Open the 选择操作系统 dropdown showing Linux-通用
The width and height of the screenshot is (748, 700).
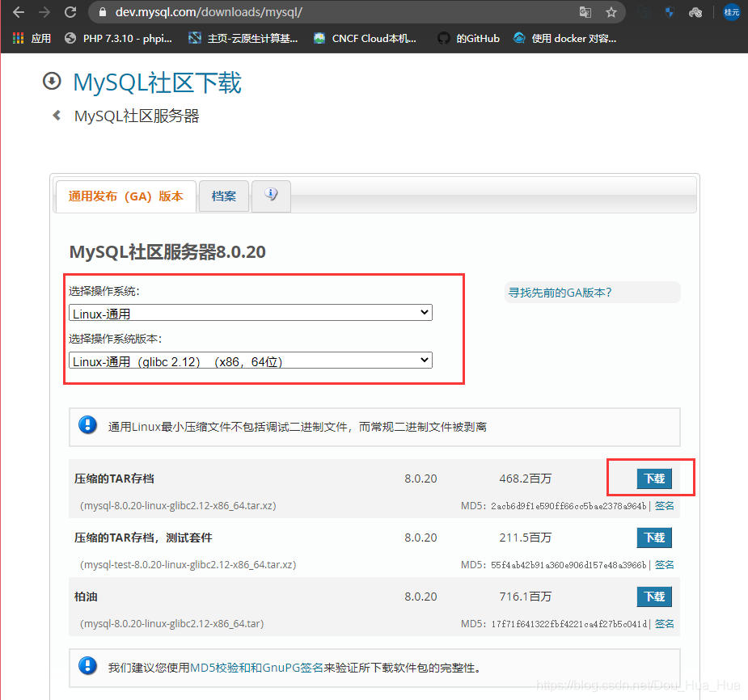click(251, 313)
